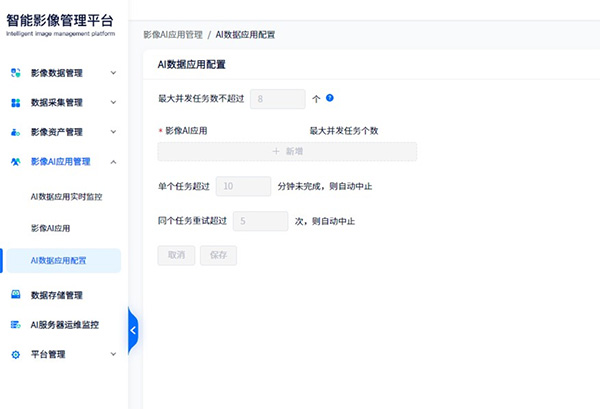Click the 影像数据管理 sidebar icon

pyautogui.click(x=16, y=73)
